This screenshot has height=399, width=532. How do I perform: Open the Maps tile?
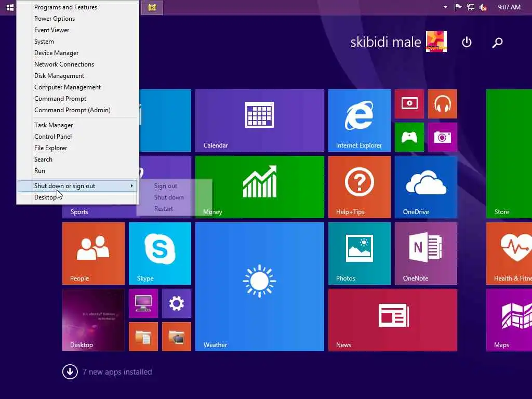pyautogui.click(x=509, y=320)
